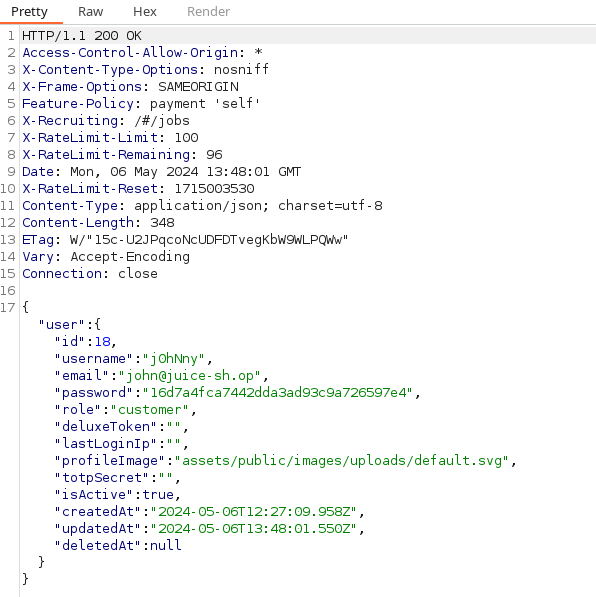Viewport: 596px width, 597px height.
Task: Click the "user" JSON key
Action: (x=61, y=325)
